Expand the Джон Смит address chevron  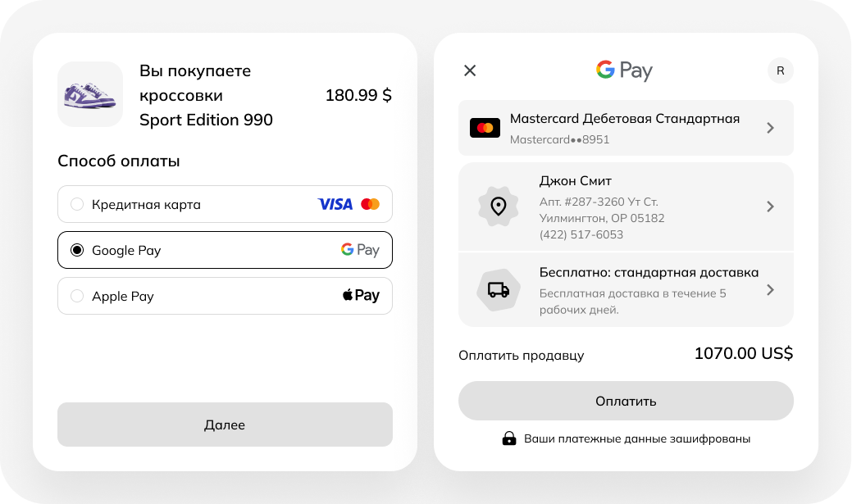click(x=770, y=207)
